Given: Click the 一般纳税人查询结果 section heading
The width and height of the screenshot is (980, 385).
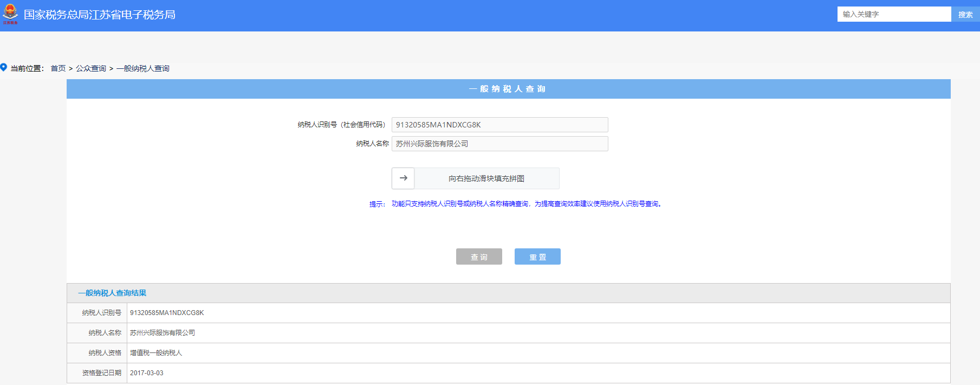Looking at the screenshot, I should (112, 293).
